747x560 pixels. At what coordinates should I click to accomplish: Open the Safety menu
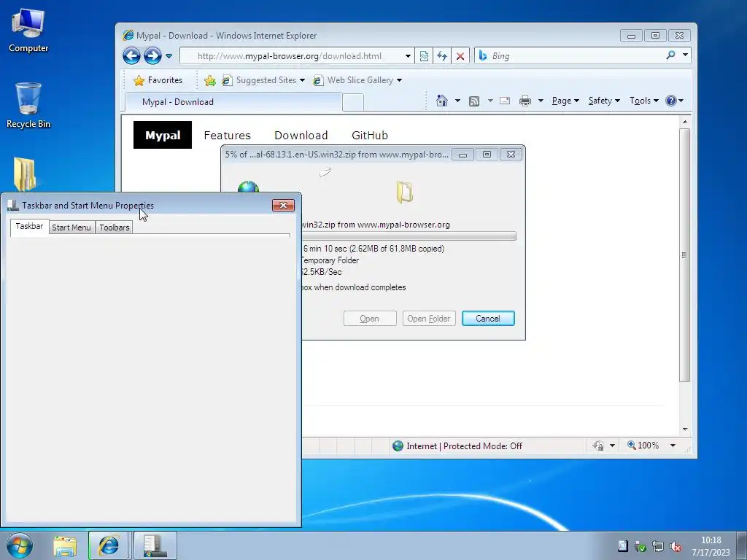(604, 101)
